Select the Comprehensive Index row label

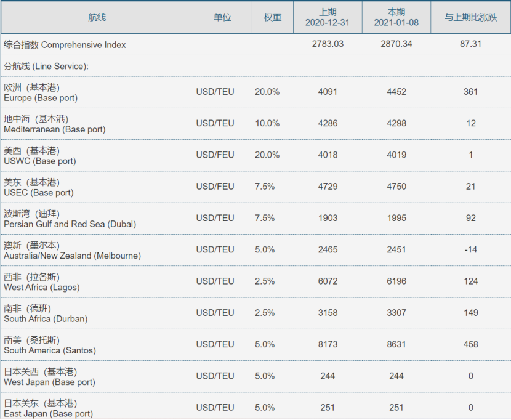[65, 44]
